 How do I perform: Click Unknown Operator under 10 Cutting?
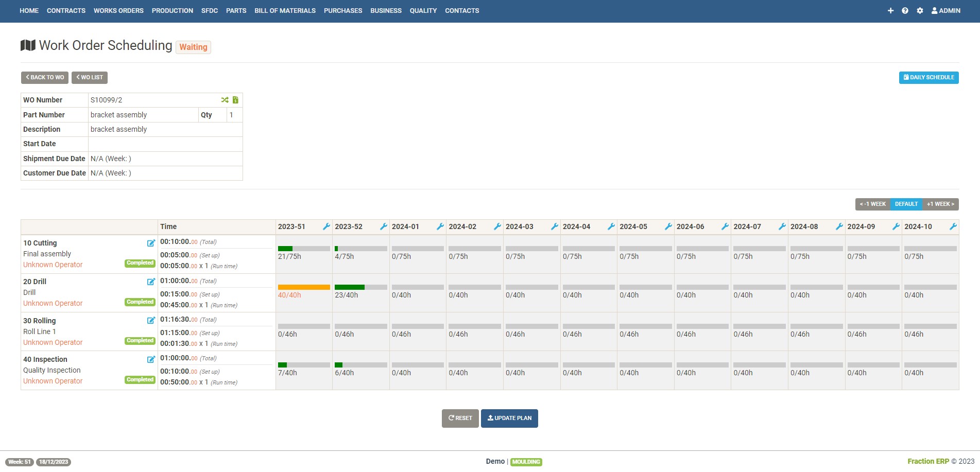click(x=53, y=265)
